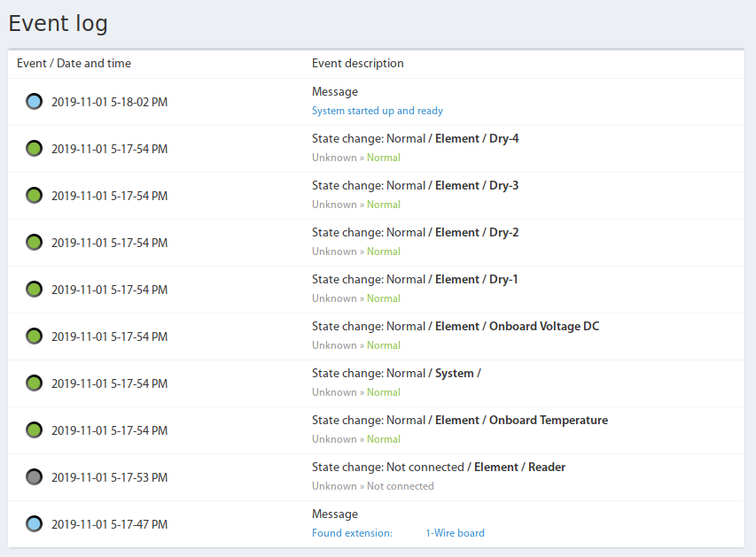Viewport: 756px width, 557px height.
Task: Select 'Event description' column header
Action: pyautogui.click(x=358, y=63)
